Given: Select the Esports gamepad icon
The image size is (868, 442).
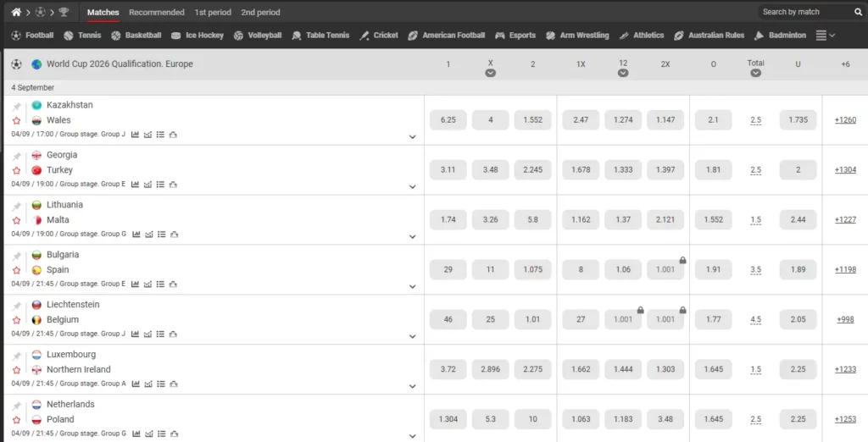Looking at the screenshot, I should click(500, 36).
